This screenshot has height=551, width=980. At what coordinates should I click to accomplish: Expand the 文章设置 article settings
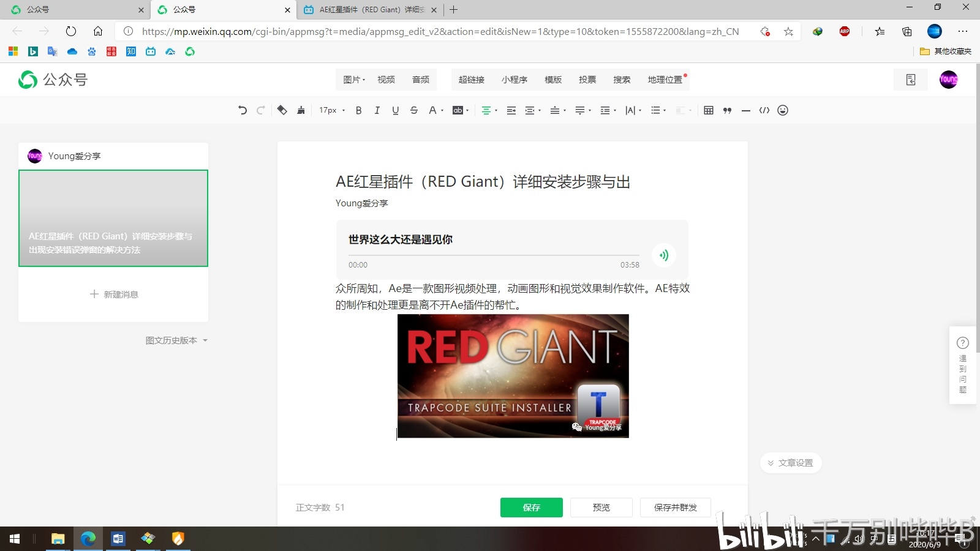(x=791, y=463)
